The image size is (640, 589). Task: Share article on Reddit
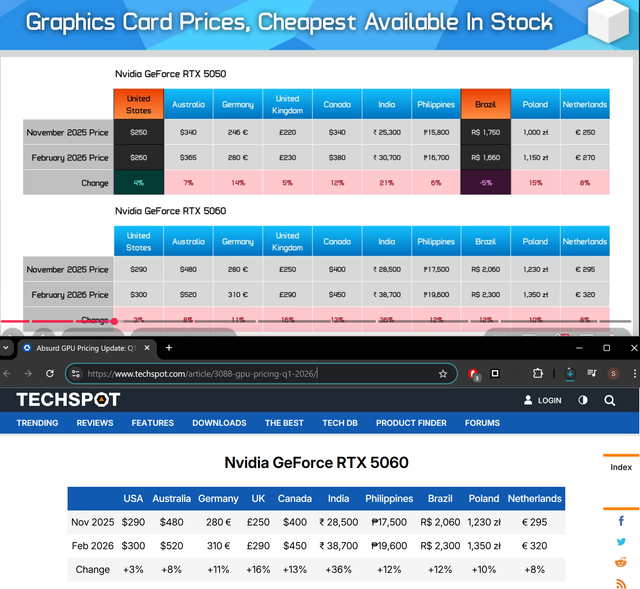tap(621, 562)
